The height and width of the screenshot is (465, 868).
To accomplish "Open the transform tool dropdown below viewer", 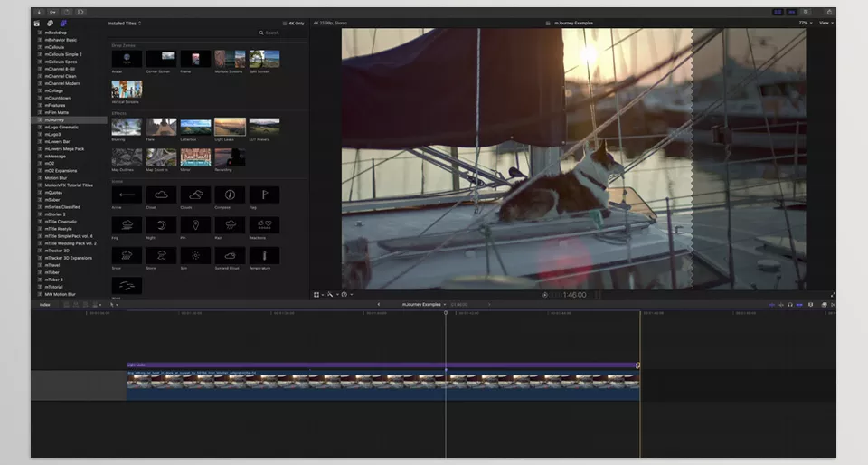I will (317, 295).
